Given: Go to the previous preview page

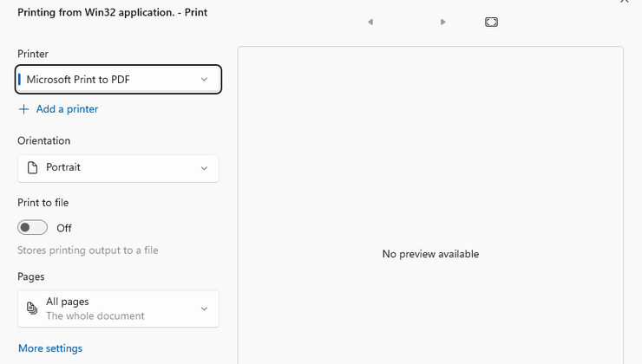Looking at the screenshot, I should point(370,22).
